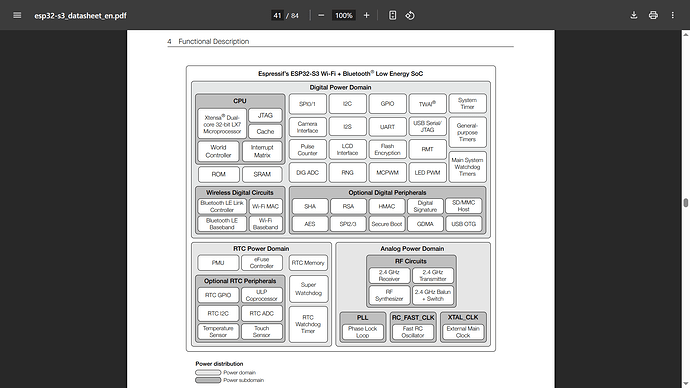Image resolution: width=690 pixels, height=388 pixels.
Task: Click the '2.4 GHz Receiver' box
Action: (389, 275)
